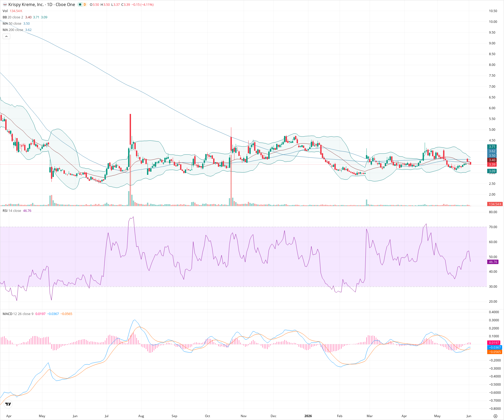This screenshot has width=504, height=420.
Task: Click the -0.0565 signal line label
Action: [x=495, y=352]
